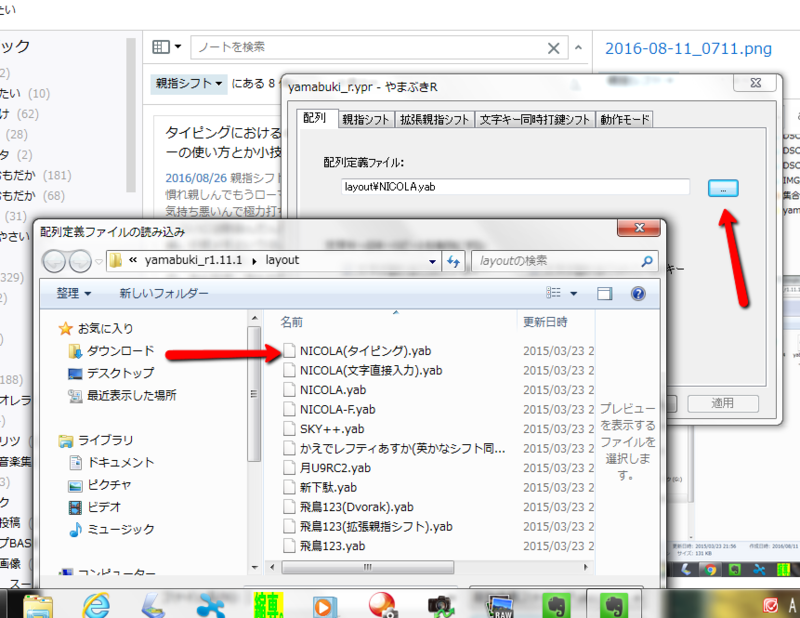Open ダウンロード in the navigation pane

coord(111,351)
